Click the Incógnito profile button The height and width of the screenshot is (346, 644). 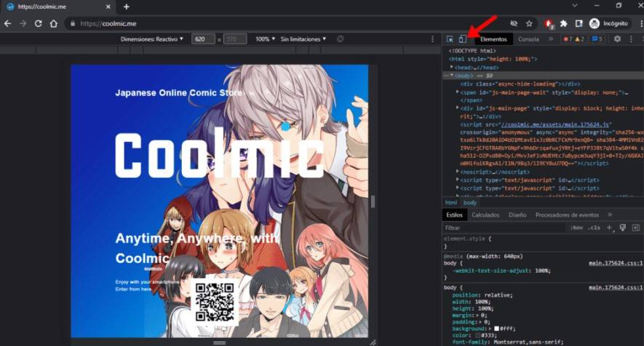click(609, 24)
